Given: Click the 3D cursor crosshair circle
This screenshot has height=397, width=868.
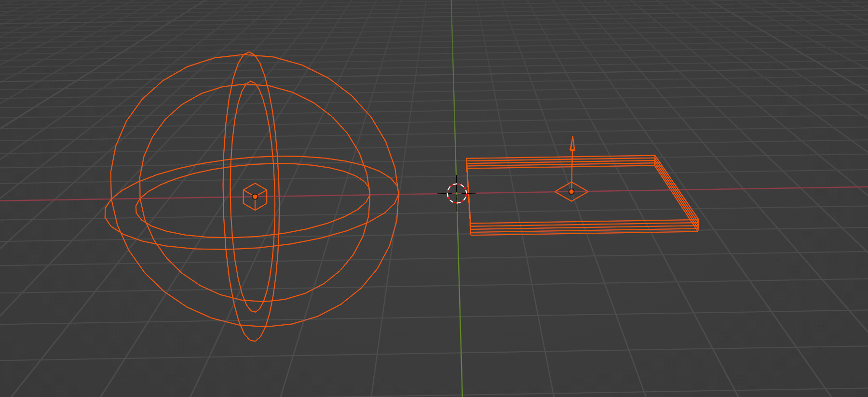Looking at the screenshot, I should click(457, 193).
